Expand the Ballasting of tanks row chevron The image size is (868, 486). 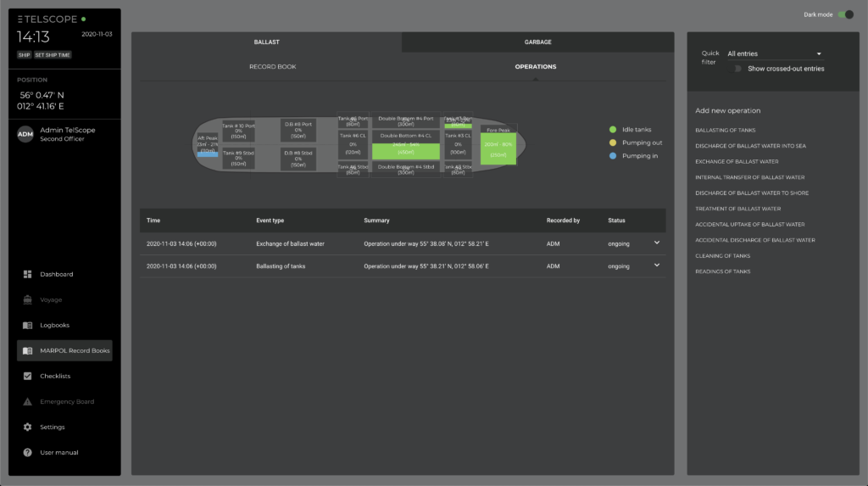(657, 265)
